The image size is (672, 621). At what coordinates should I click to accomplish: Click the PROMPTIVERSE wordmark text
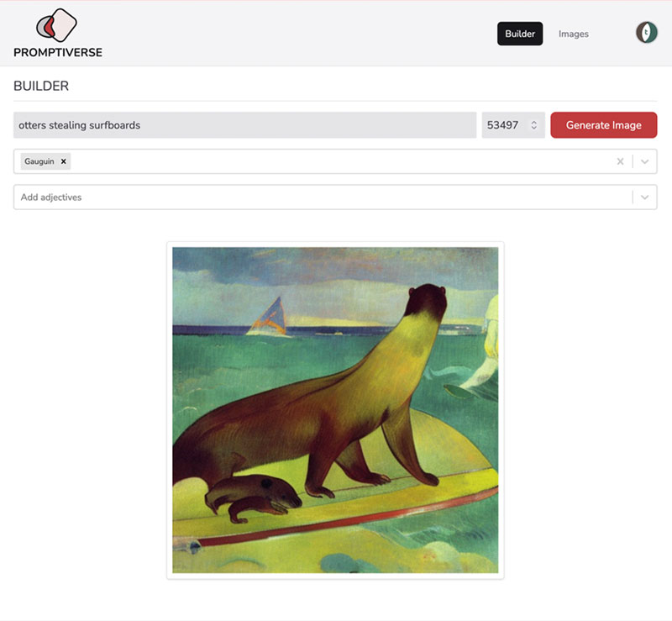[x=58, y=52]
